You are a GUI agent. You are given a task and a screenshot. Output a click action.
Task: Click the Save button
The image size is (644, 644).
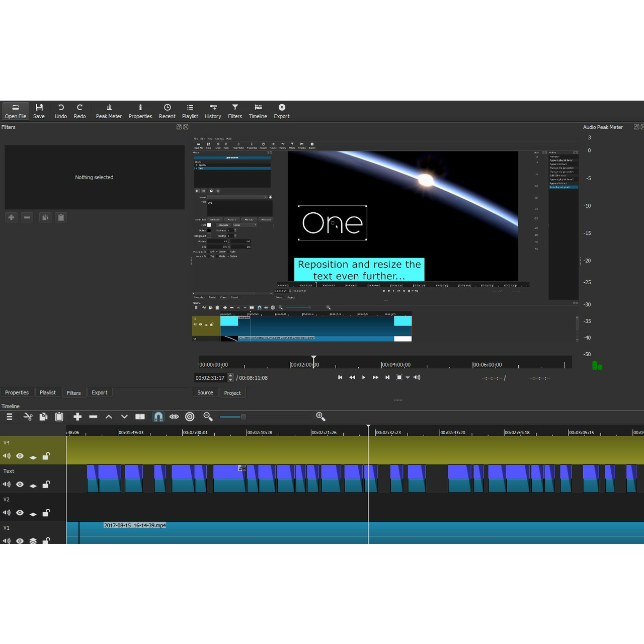[39, 111]
